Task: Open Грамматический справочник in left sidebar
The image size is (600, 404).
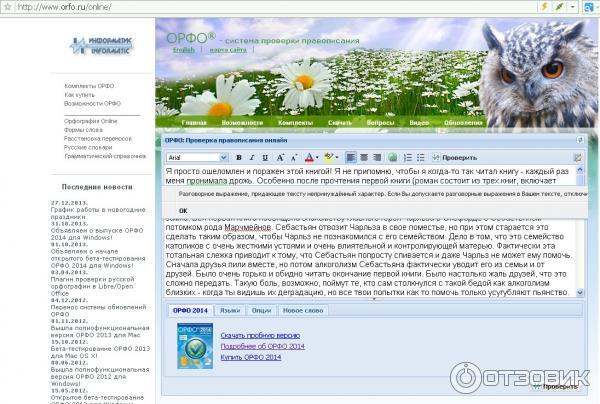Action: coord(105,156)
